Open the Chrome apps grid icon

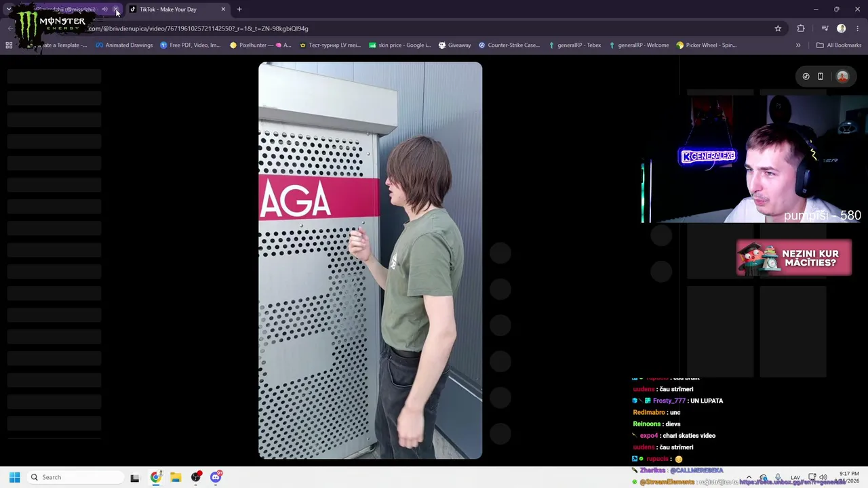[9, 45]
